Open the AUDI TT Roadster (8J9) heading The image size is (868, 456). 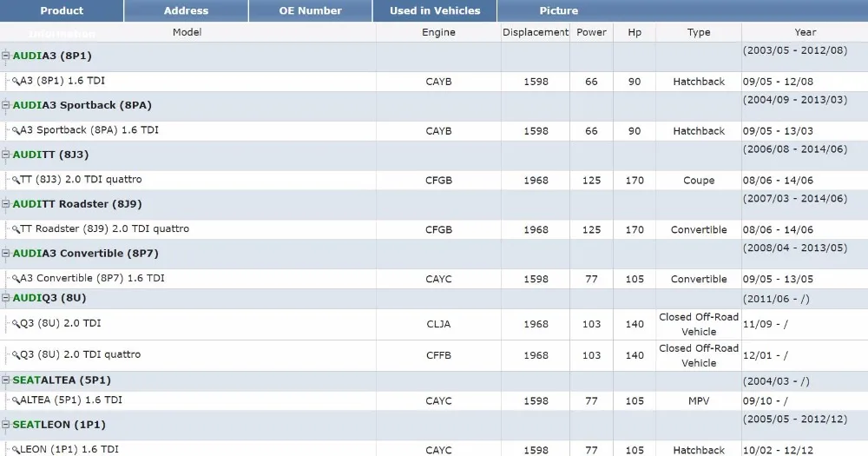point(77,203)
